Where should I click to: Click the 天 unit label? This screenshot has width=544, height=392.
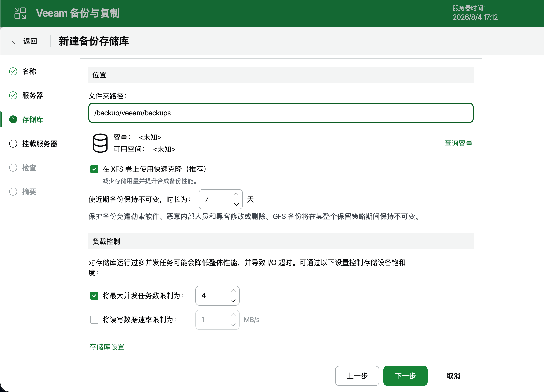(250, 199)
